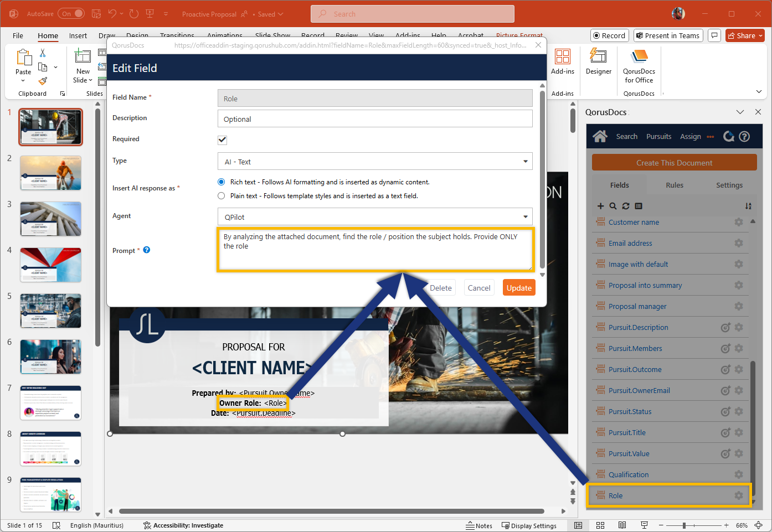
Task: Click the Update button
Action: point(519,288)
